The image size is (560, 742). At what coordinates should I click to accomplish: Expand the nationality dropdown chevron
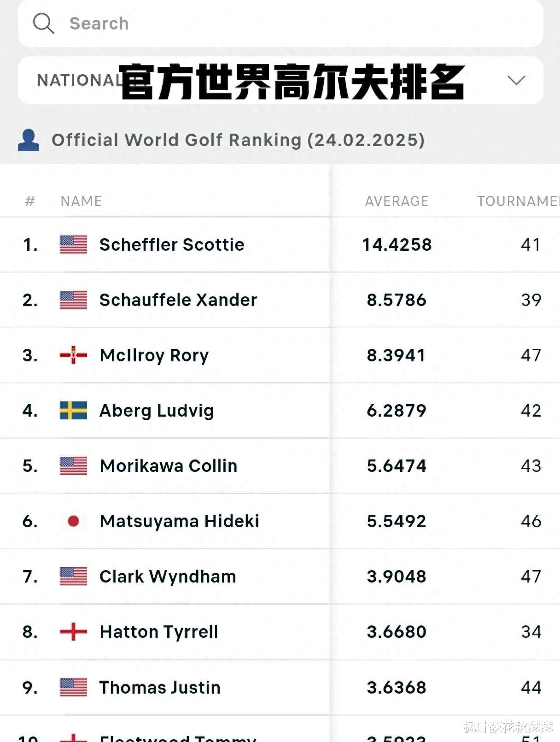[x=516, y=81]
